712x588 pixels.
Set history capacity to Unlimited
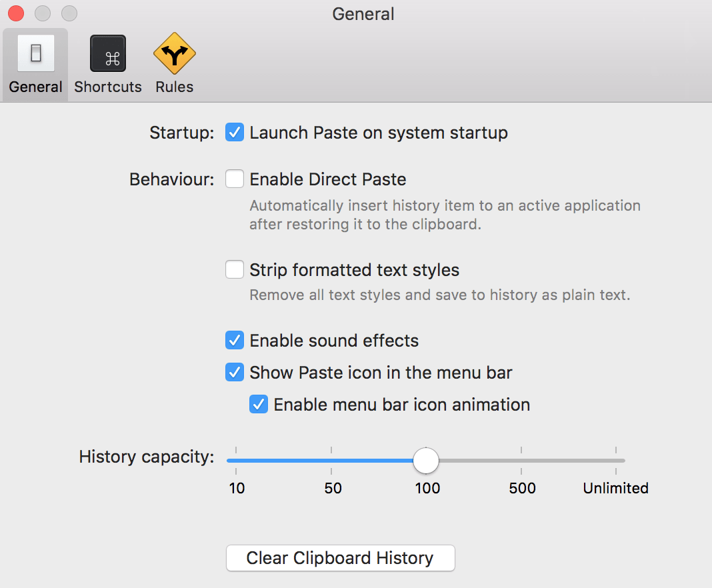click(x=615, y=460)
